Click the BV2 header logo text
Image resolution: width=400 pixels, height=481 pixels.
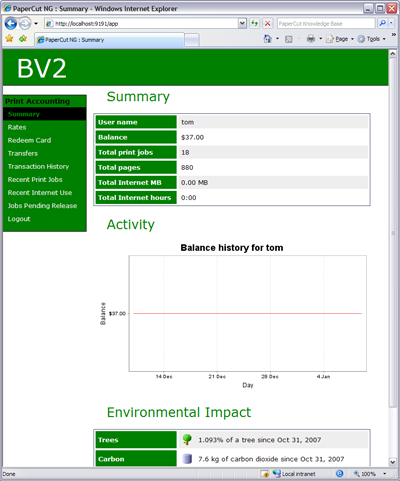click(x=42, y=68)
